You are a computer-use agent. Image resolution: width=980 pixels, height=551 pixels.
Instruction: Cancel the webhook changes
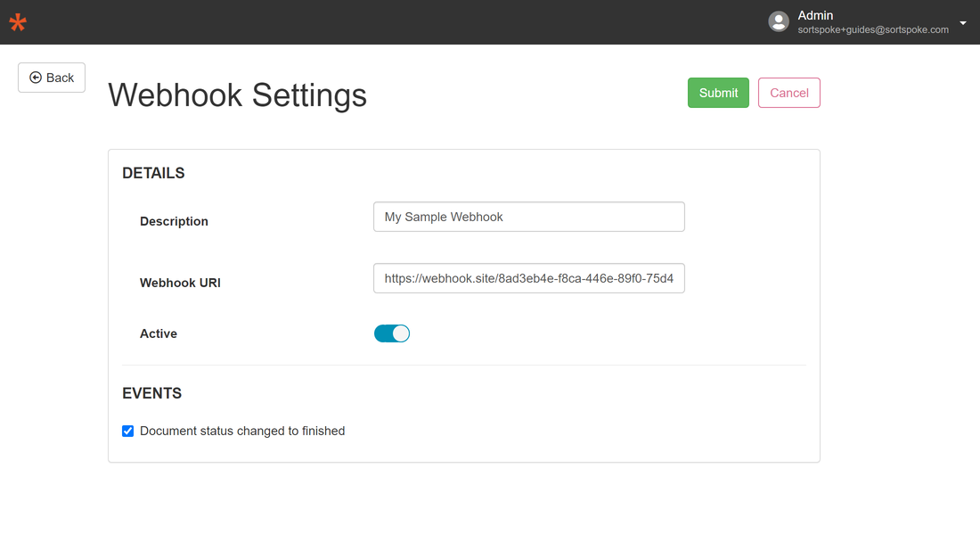point(788,93)
